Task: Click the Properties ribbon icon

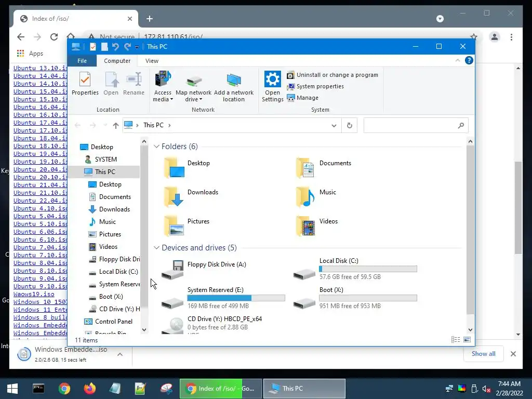Action: 85,83
